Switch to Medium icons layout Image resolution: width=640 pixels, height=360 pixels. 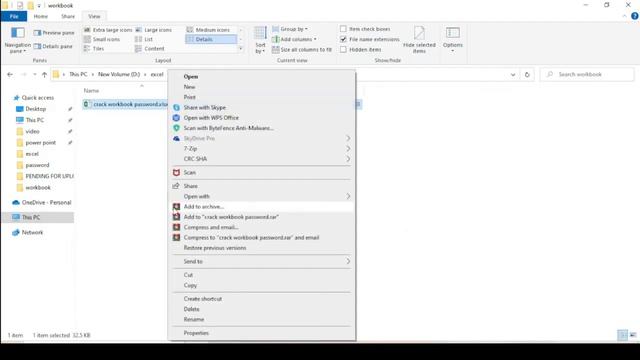coord(208,30)
